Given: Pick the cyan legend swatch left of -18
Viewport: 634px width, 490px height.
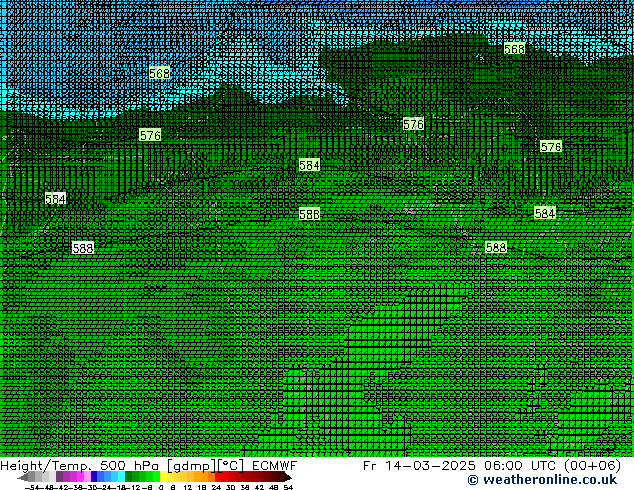Looking at the screenshot, I should click(121, 477).
